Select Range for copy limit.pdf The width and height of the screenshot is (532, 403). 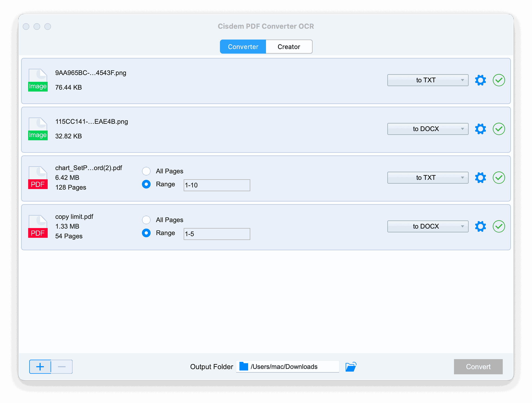(147, 233)
